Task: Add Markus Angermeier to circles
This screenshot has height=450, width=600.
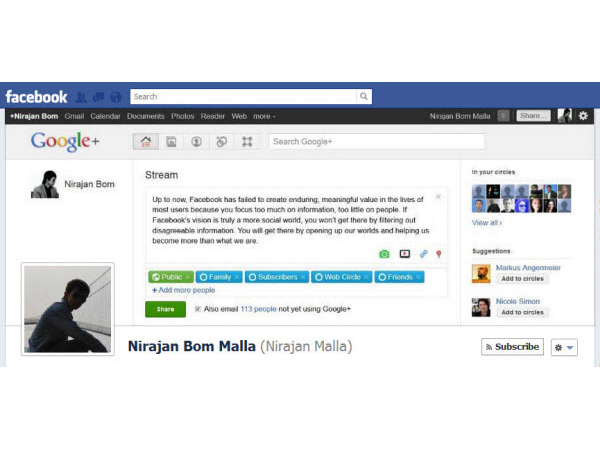Action: tap(522, 279)
